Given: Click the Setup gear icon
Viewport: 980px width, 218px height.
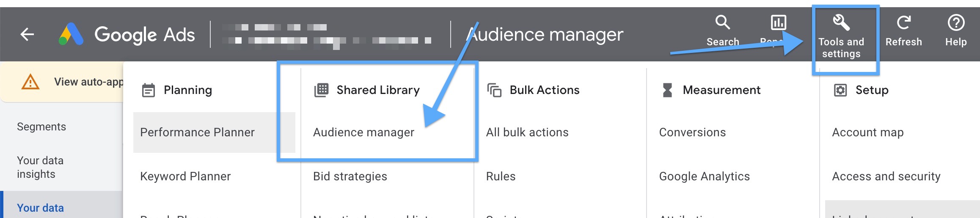Looking at the screenshot, I should coord(840,90).
